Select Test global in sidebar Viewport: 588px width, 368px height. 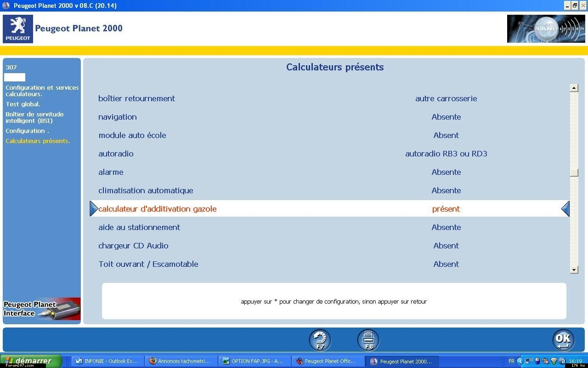23,104
